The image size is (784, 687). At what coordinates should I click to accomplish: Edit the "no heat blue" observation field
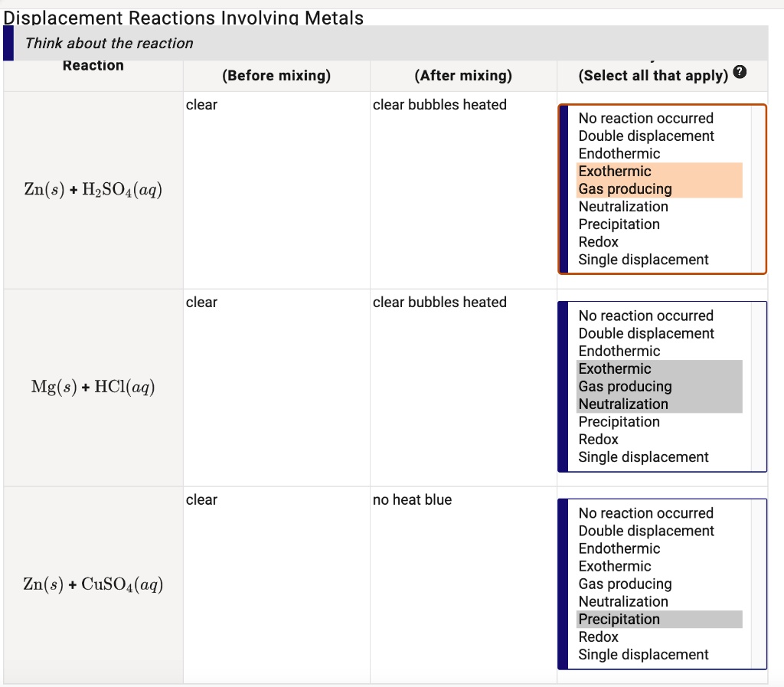point(463,585)
